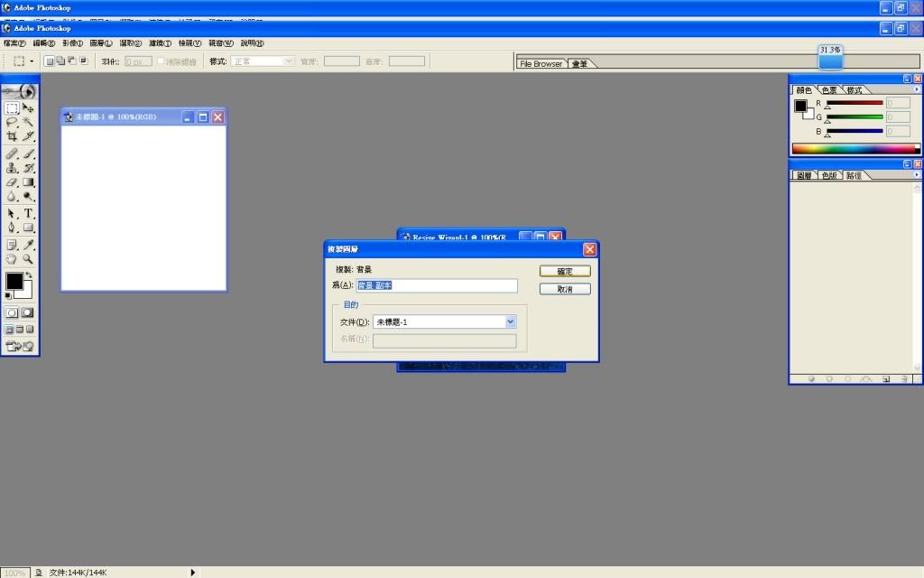Open the 樣式 style dropdown in options bar

pos(289,61)
